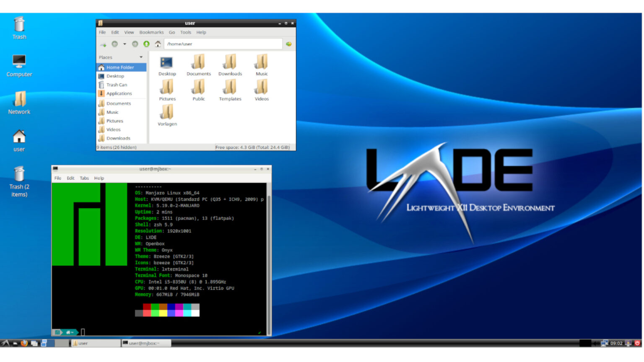Screen dimensions: 644x362
Task: Click the Home icon in the toolbar
Action: [158, 44]
